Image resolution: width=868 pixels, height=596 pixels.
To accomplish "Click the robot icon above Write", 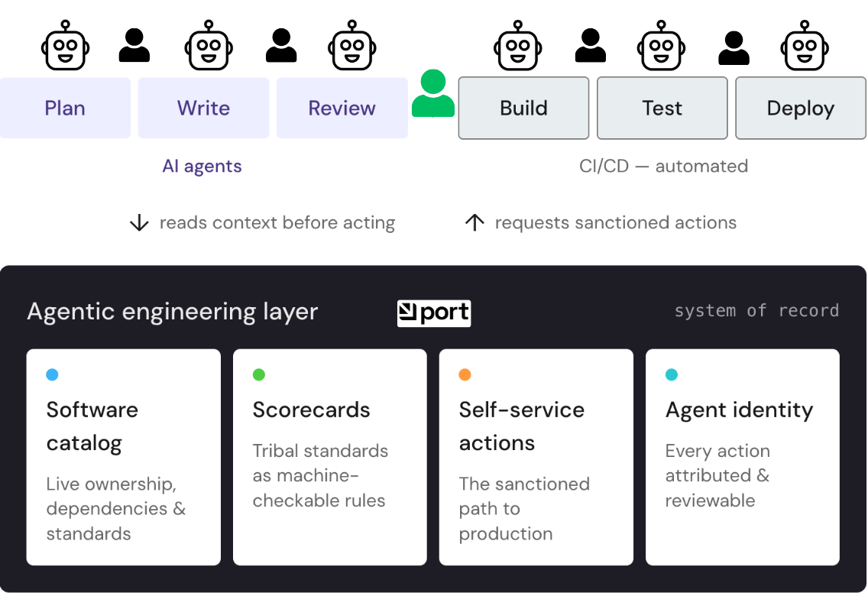I will coord(209,45).
